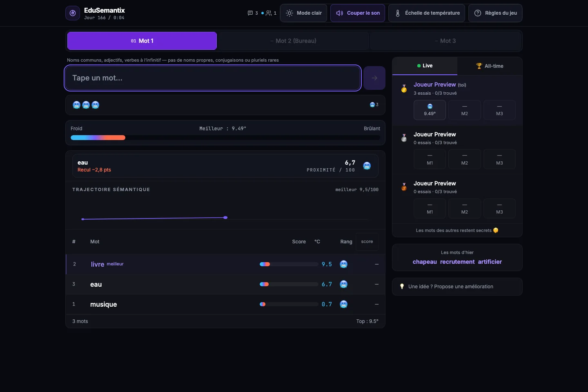
Task: Click the chat messages counter icon
Action: pyautogui.click(x=250, y=13)
